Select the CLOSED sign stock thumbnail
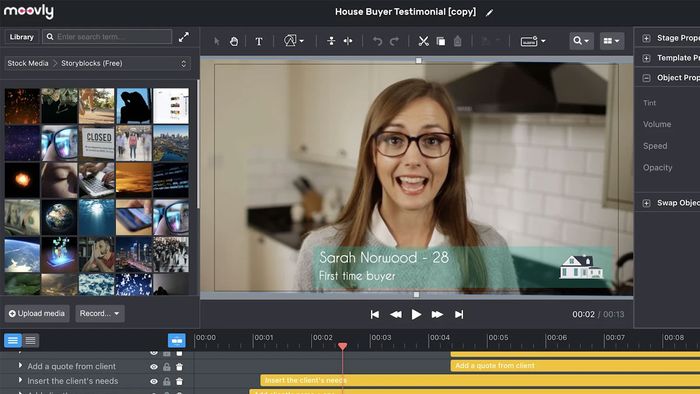This screenshot has width=700, height=394. point(96,143)
